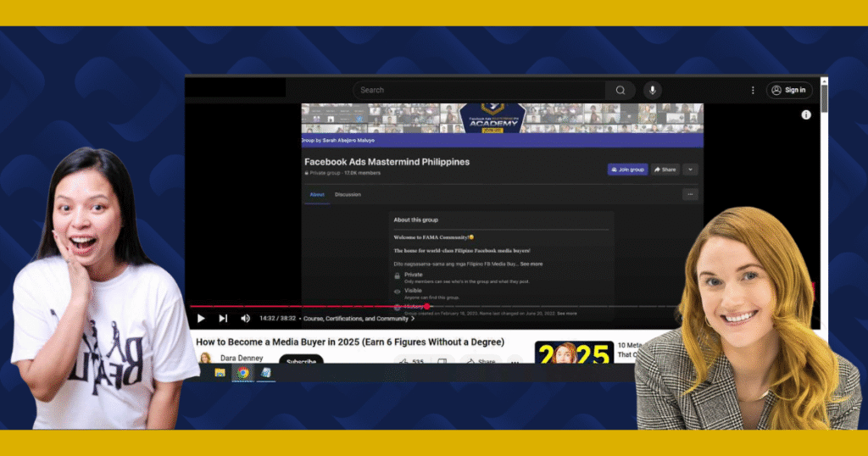The height and width of the screenshot is (456, 868).
Task: Click the Sign in button
Action: point(789,90)
